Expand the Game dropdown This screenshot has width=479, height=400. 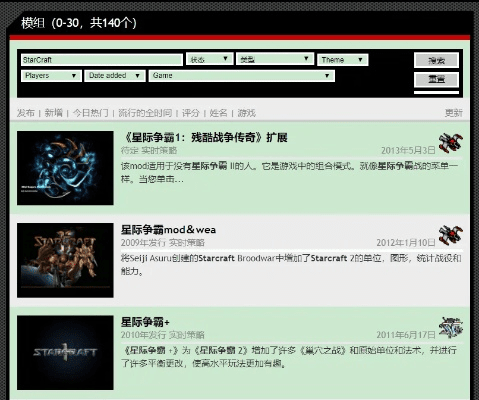tap(242, 76)
